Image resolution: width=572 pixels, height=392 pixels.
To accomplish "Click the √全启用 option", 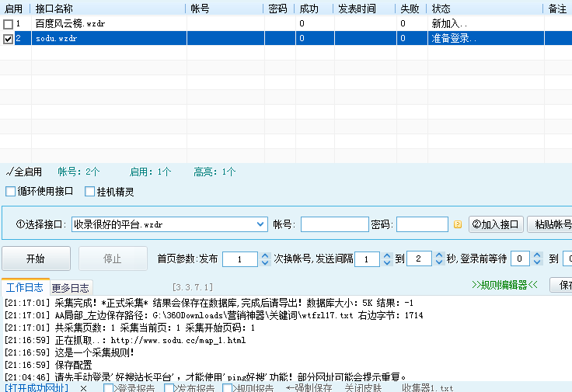I will [24, 172].
